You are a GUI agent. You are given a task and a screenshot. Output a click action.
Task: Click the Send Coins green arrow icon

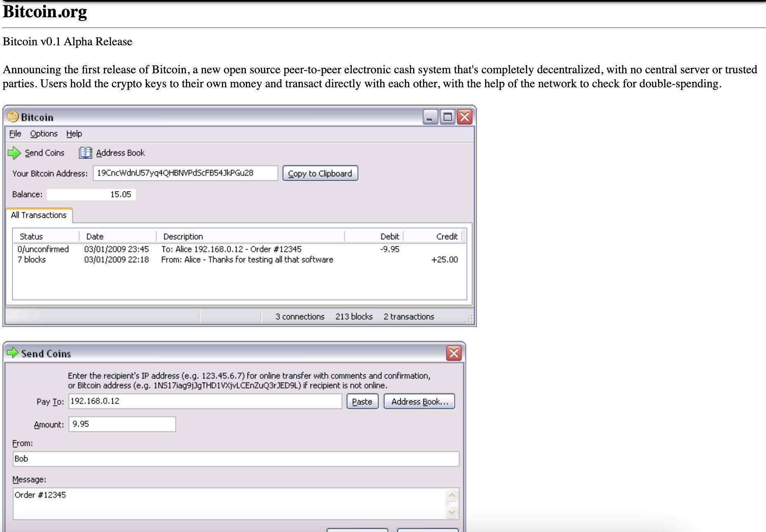14,153
